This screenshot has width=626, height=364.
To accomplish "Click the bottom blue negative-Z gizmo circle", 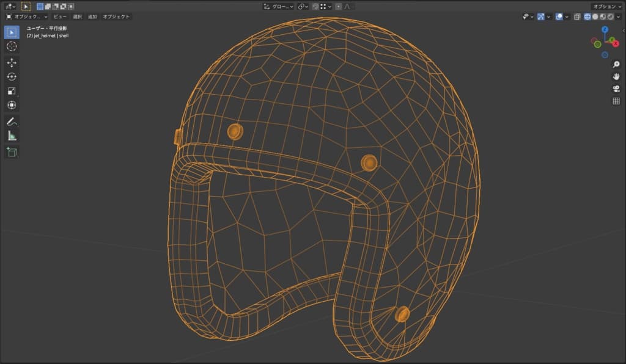I will tap(605, 54).
